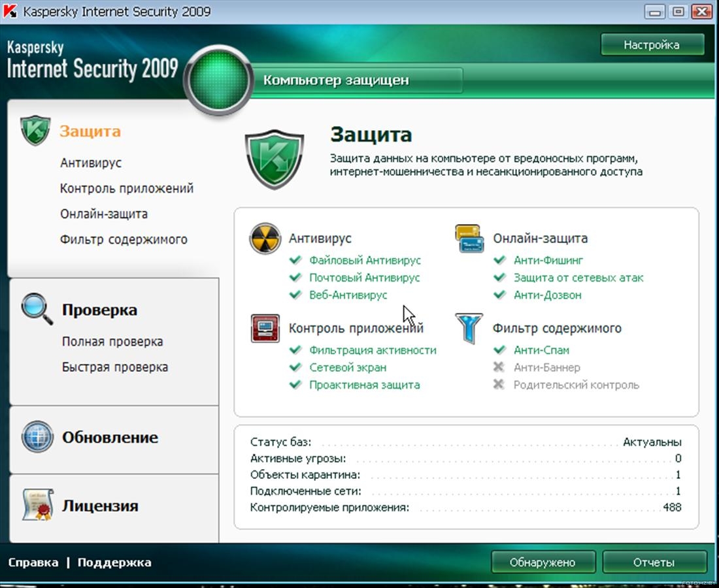Image resolution: width=719 pixels, height=588 pixels.
Task: Open the Почтовый Антивирус component link
Action: pos(365,278)
